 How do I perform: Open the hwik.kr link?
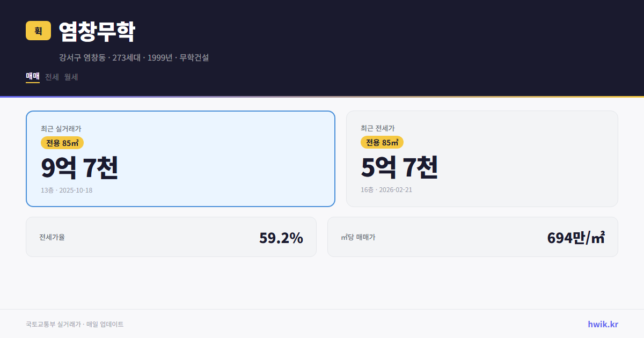602,324
